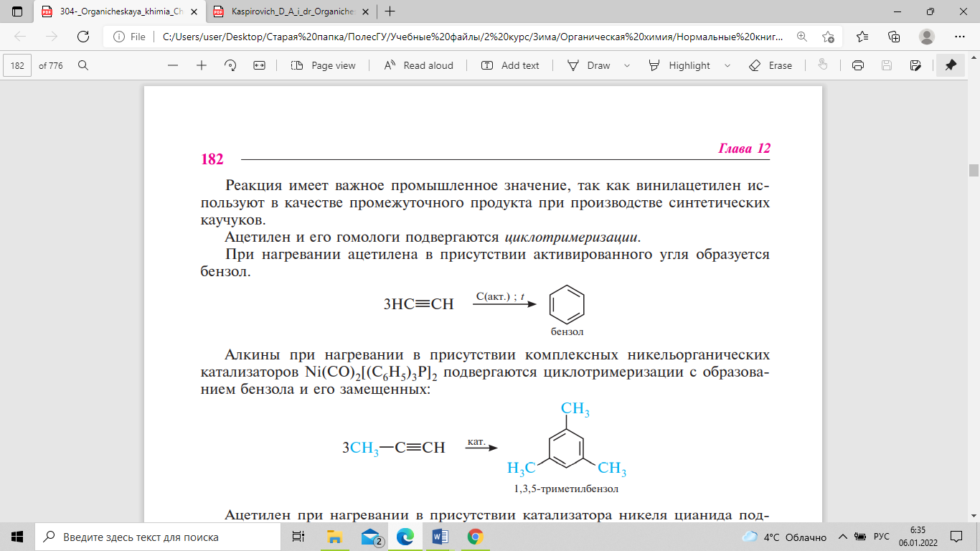Click the page number 182 heading
The image size is (980, 551).
click(212, 159)
